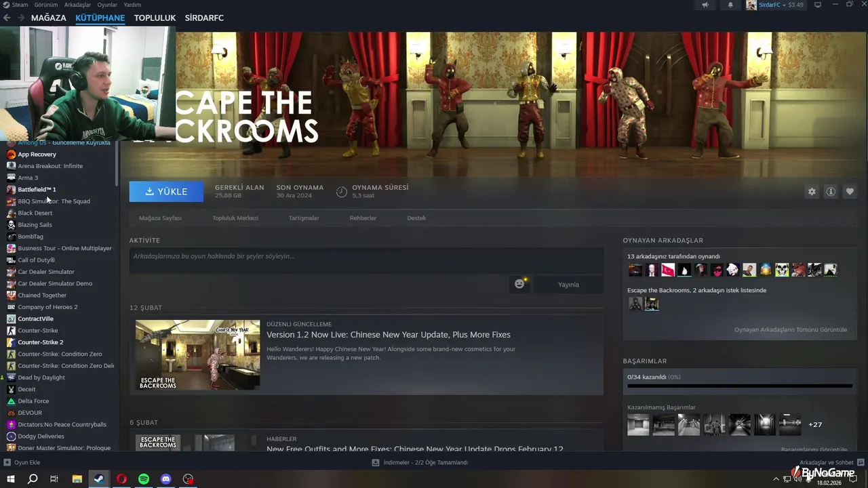Go to the SİRDARFC profile tab

tap(204, 18)
